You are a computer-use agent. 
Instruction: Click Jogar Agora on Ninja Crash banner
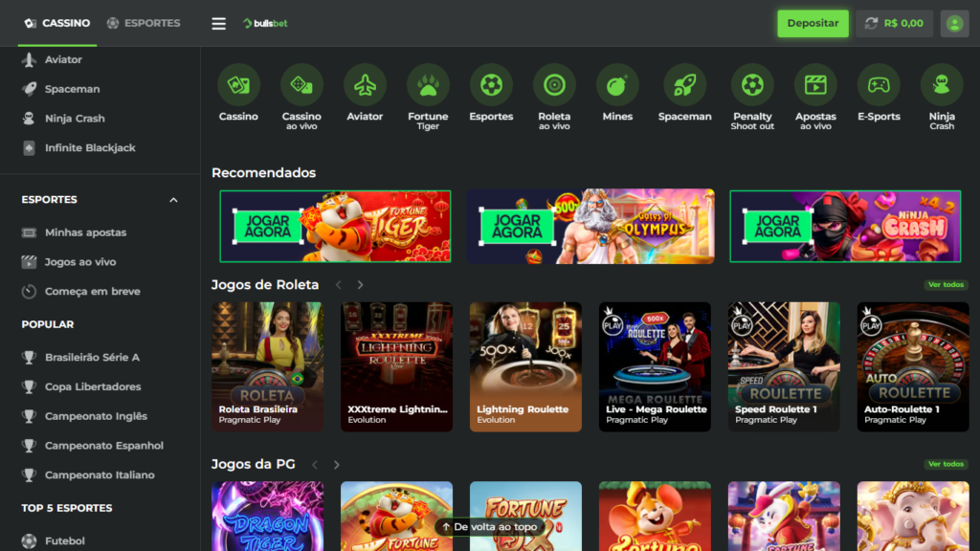(x=777, y=227)
